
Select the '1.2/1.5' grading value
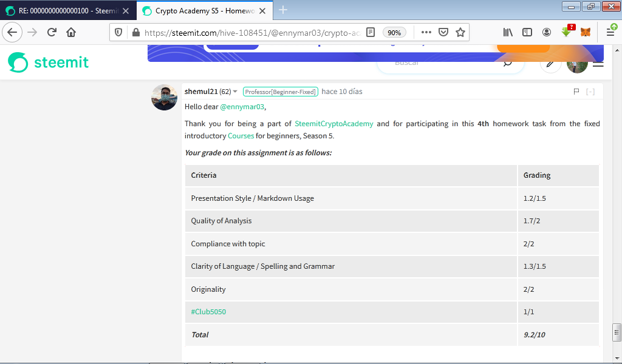click(535, 198)
